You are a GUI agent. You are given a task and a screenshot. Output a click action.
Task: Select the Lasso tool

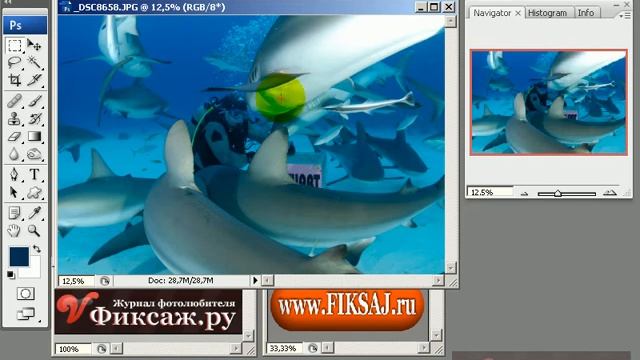[15, 62]
